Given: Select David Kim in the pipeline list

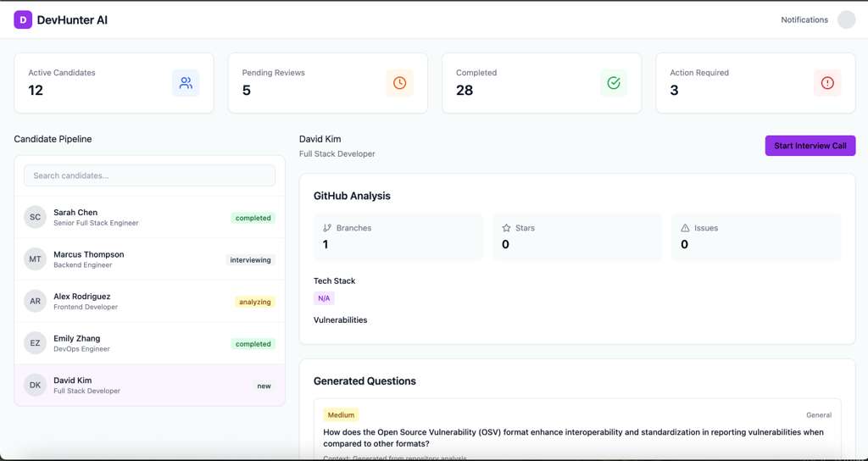Looking at the screenshot, I should (149, 386).
